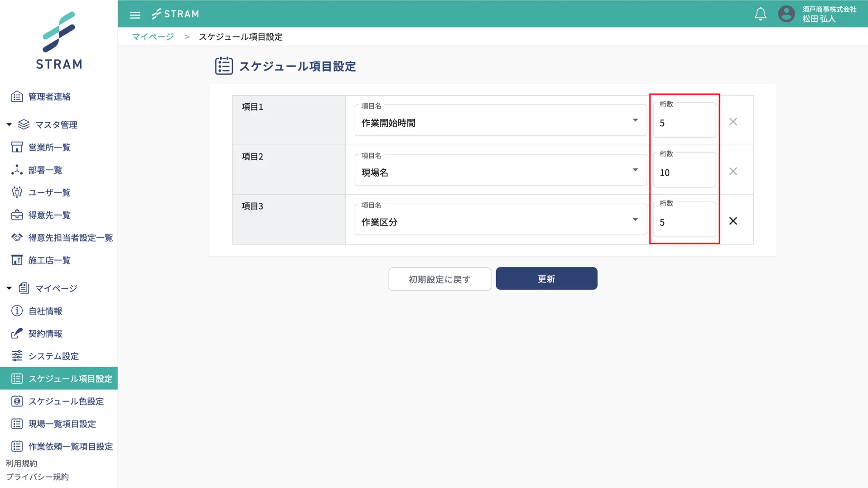Open the hamburger menu in header
868x488 pixels.
[135, 15]
